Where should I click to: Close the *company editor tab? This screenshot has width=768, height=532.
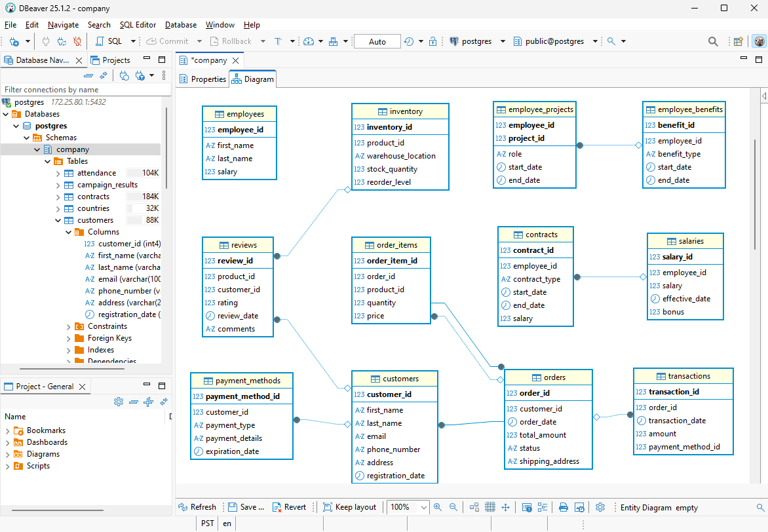236,61
